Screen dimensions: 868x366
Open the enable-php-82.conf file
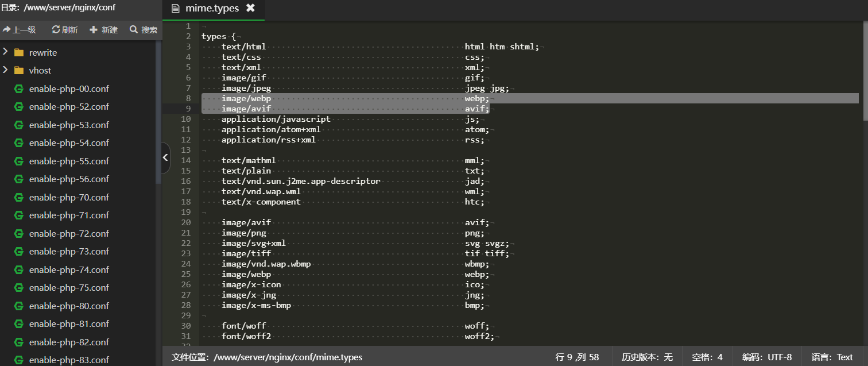pyautogui.click(x=68, y=342)
